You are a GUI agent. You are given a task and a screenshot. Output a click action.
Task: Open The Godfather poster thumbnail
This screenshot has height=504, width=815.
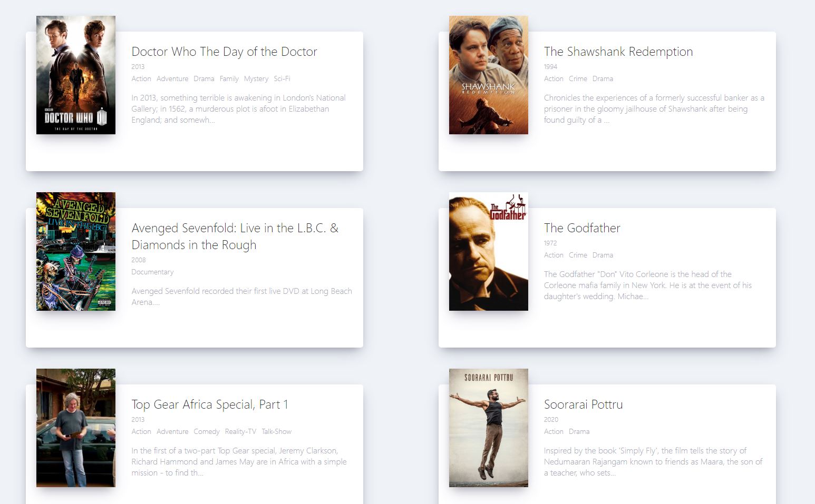point(489,251)
